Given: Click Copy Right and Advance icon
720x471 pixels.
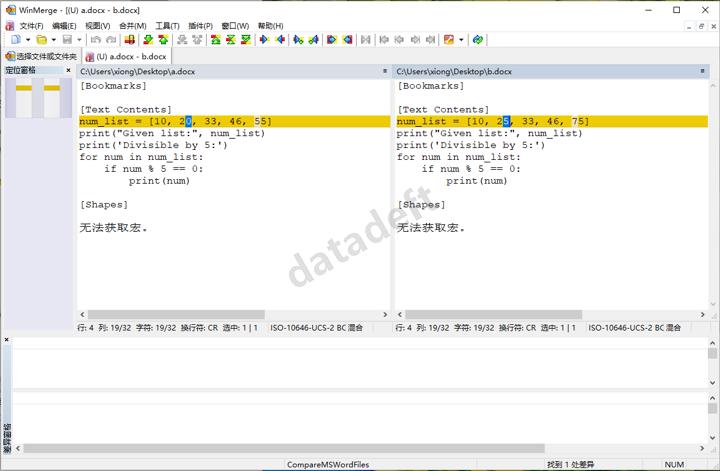Looking at the screenshot, I should tap(298, 40).
